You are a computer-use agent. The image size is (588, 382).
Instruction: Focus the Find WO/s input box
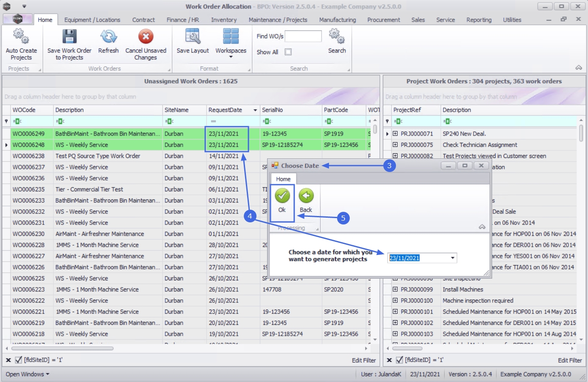point(303,36)
